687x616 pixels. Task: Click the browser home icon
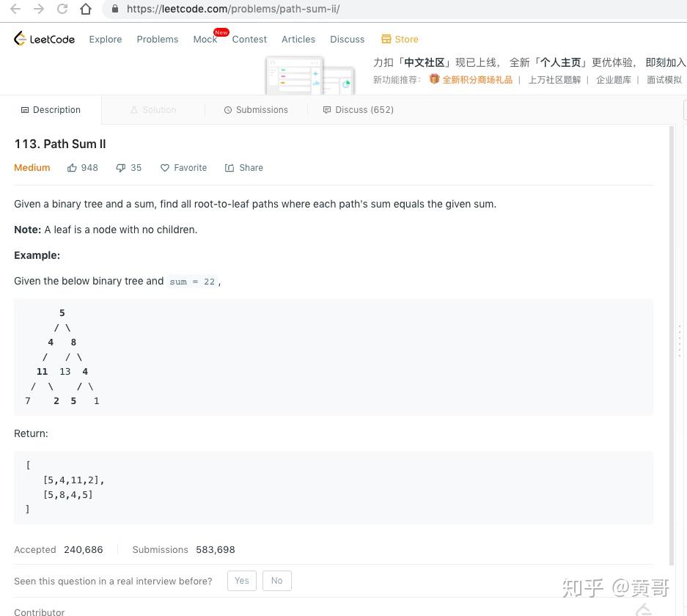pos(86,10)
